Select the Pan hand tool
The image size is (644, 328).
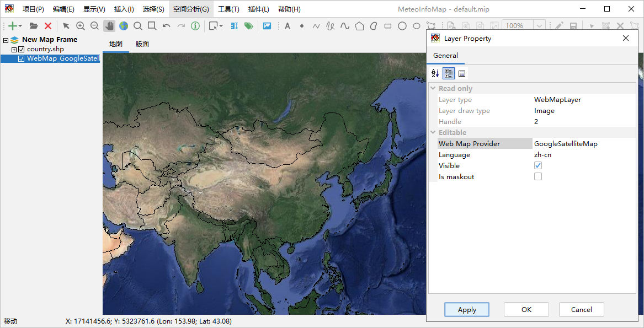(109, 26)
